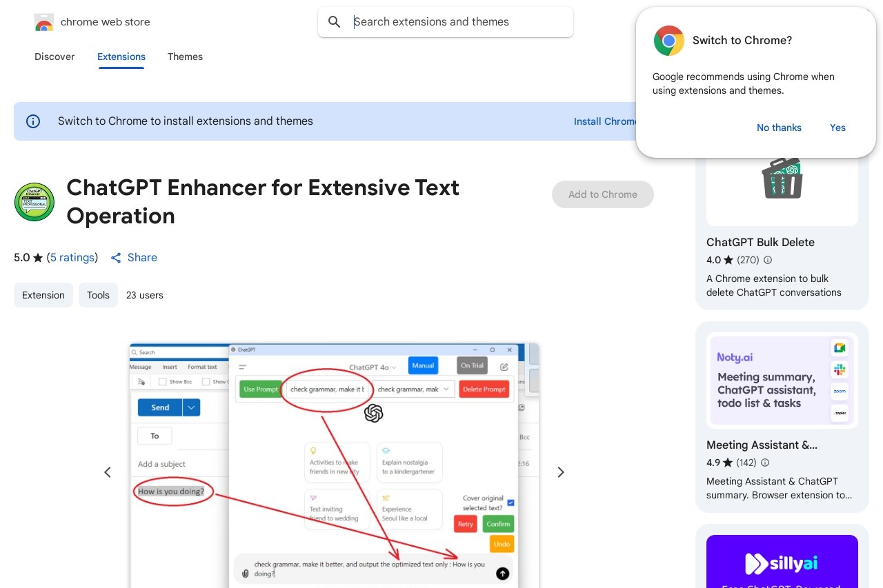Open the Extensions tab
This screenshot has width=883, height=588.
(x=121, y=57)
